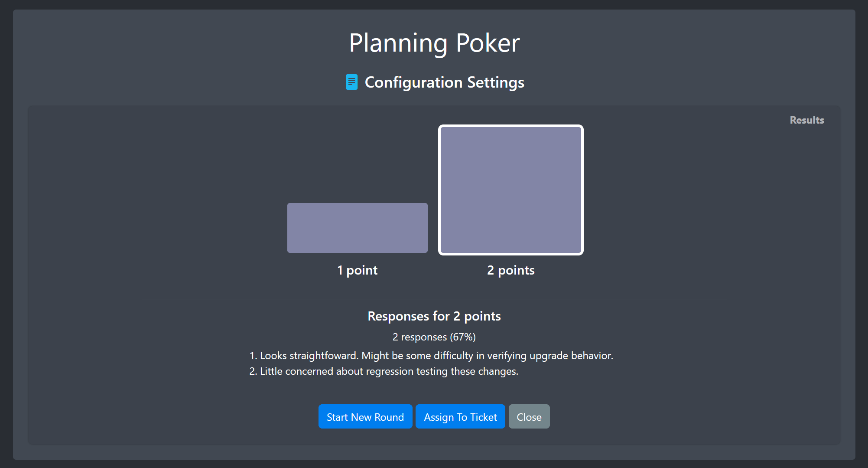
Task: Click the Results label in the corner
Action: coord(806,120)
